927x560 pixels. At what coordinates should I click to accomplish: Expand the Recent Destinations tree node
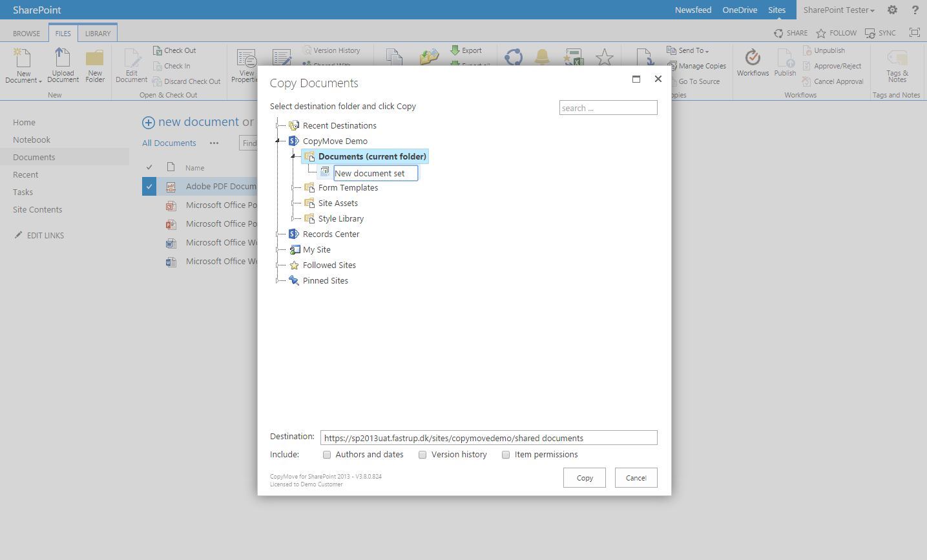[278, 125]
